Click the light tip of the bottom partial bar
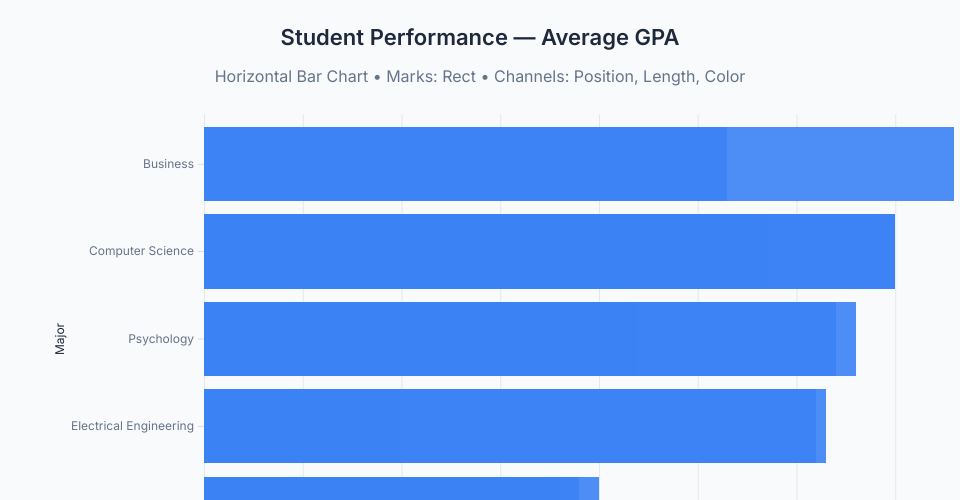Screen dimensions: 960x500 (589, 489)
